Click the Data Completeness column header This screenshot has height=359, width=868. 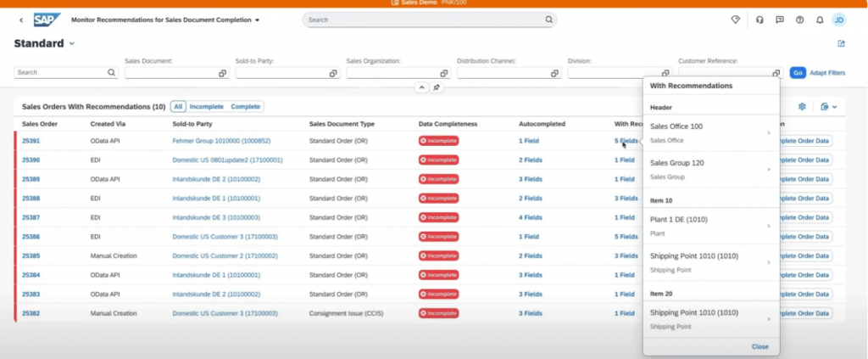(x=448, y=124)
